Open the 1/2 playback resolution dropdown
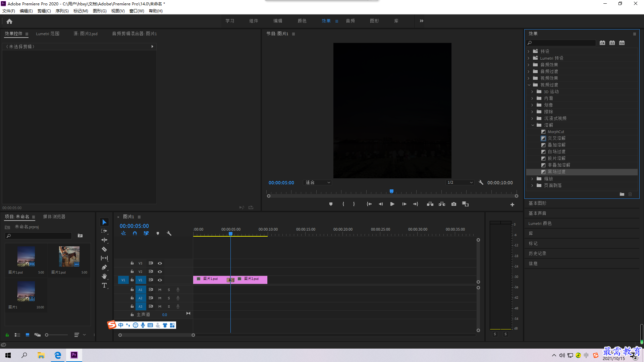This screenshot has width=644, height=362. tap(460, 183)
